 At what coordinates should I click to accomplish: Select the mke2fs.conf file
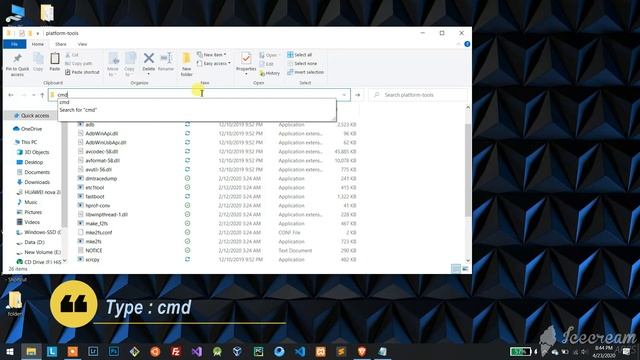pos(98,232)
